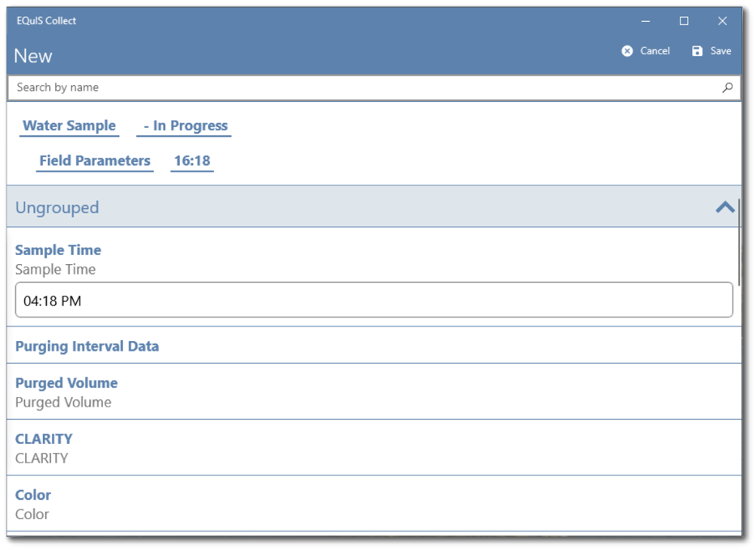This screenshot has width=756, height=550.
Task: Select the Ungrouped section header toggle
Action: click(724, 207)
